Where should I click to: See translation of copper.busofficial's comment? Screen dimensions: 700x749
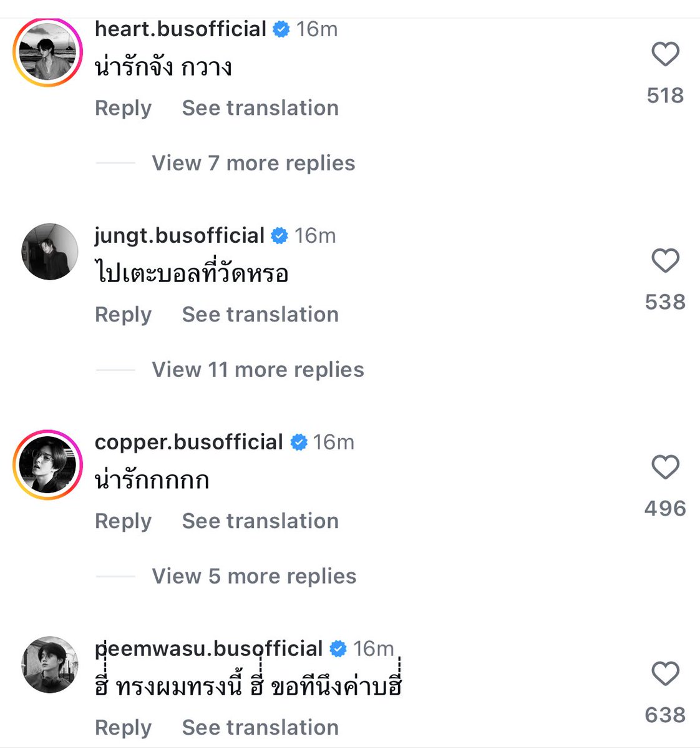(x=260, y=521)
